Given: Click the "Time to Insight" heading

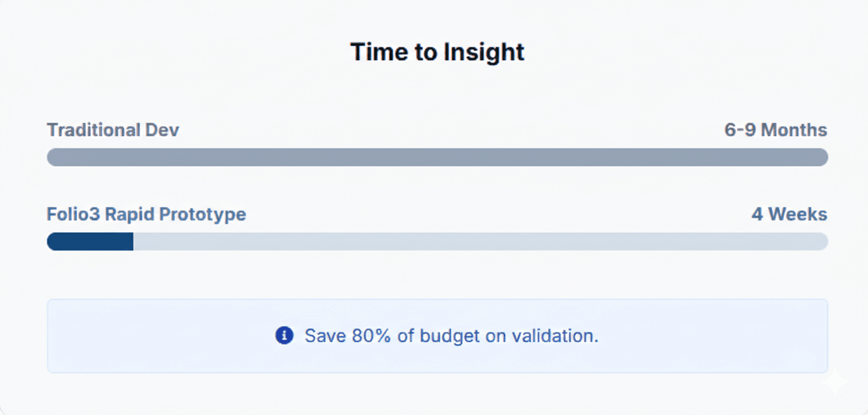Looking at the screenshot, I should pyautogui.click(x=437, y=52).
